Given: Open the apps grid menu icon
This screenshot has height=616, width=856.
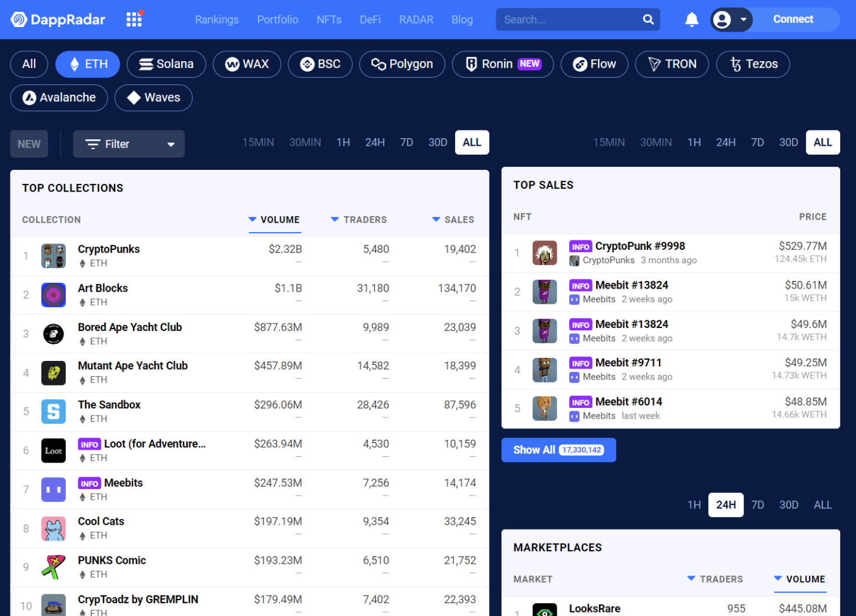Looking at the screenshot, I should click(x=135, y=19).
